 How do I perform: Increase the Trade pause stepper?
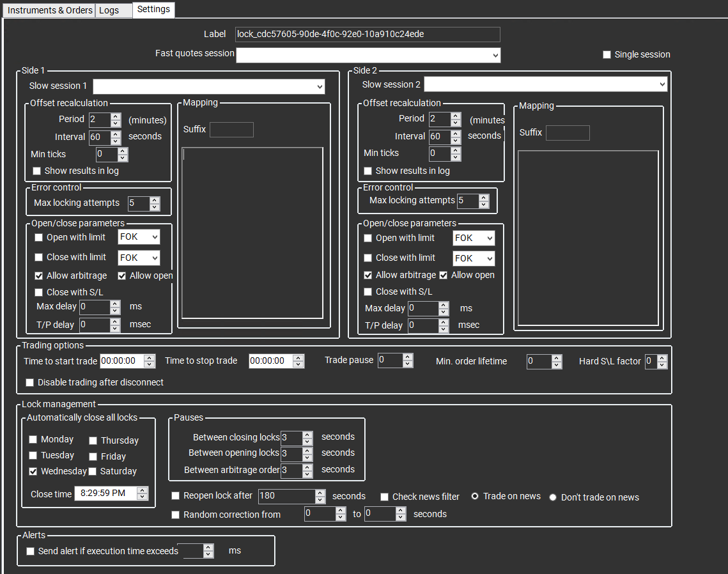pyautogui.click(x=408, y=357)
